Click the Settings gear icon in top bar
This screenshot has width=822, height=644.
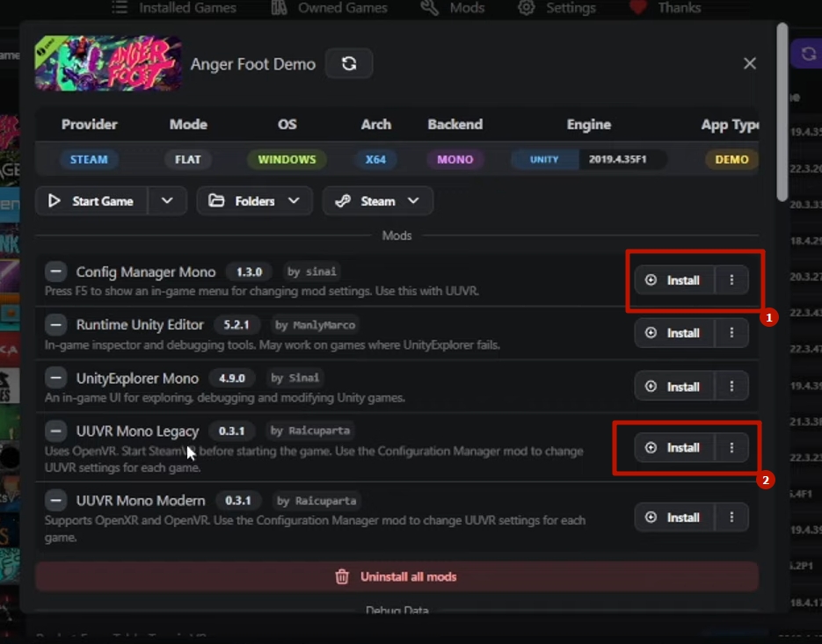click(527, 7)
